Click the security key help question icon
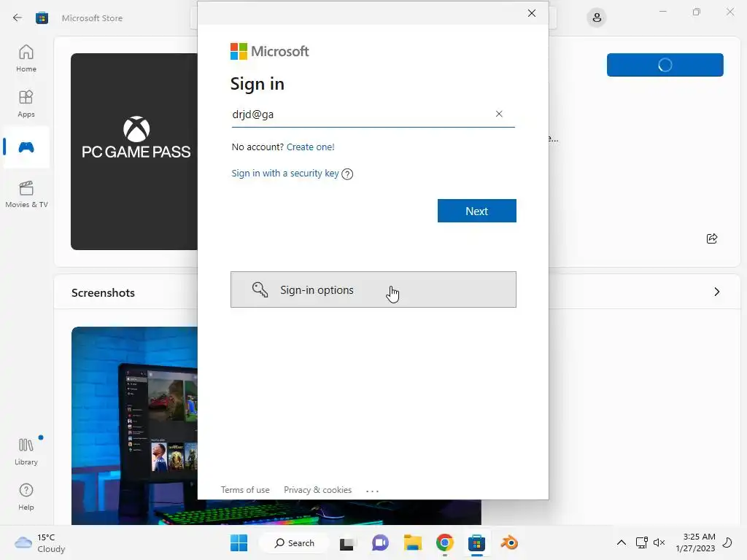Viewport: 747px width, 560px height. point(347,174)
